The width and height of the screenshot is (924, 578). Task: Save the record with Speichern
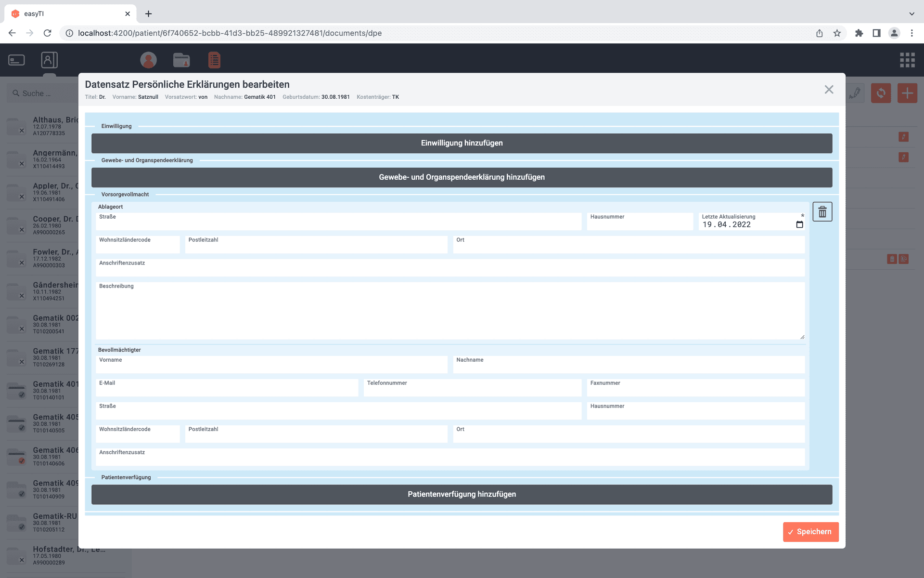click(810, 532)
